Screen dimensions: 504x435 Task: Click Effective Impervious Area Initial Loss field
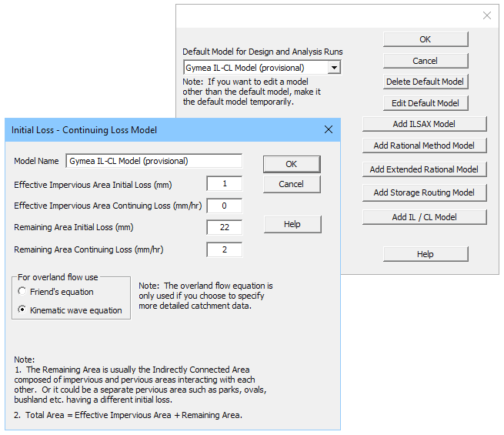tap(225, 183)
